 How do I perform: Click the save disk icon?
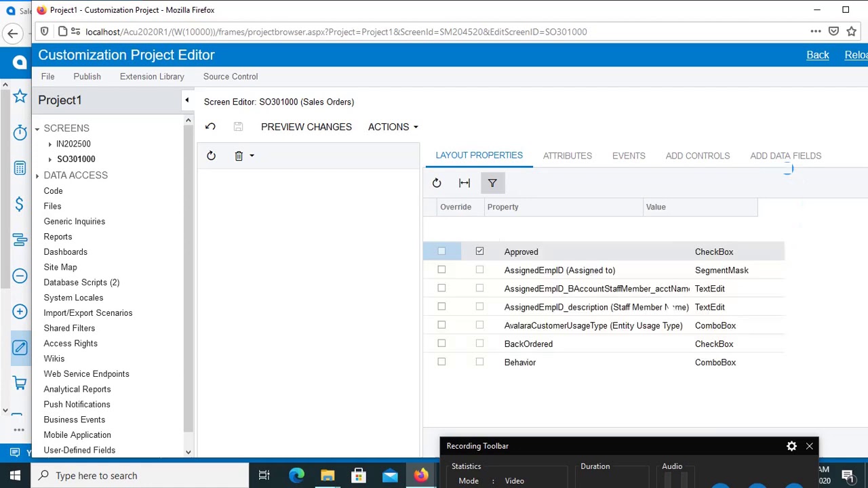(x=238, y=127)
